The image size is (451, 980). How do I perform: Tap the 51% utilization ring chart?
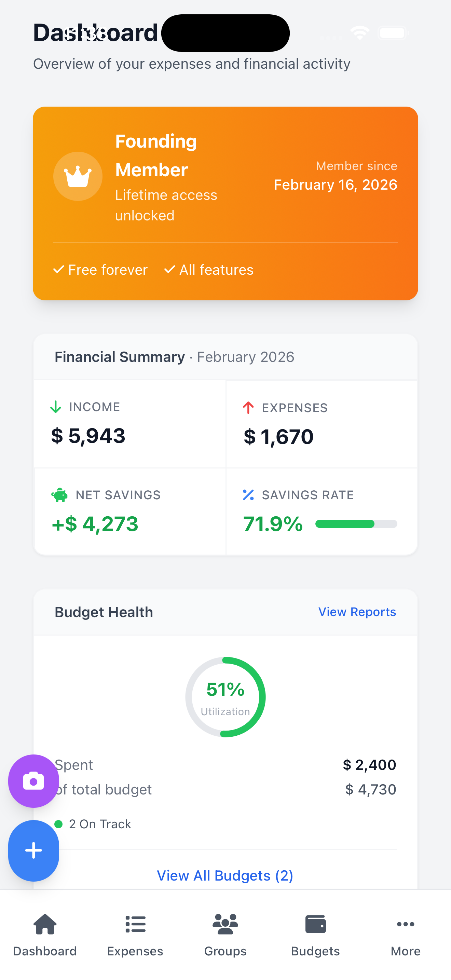click(225, 697)
